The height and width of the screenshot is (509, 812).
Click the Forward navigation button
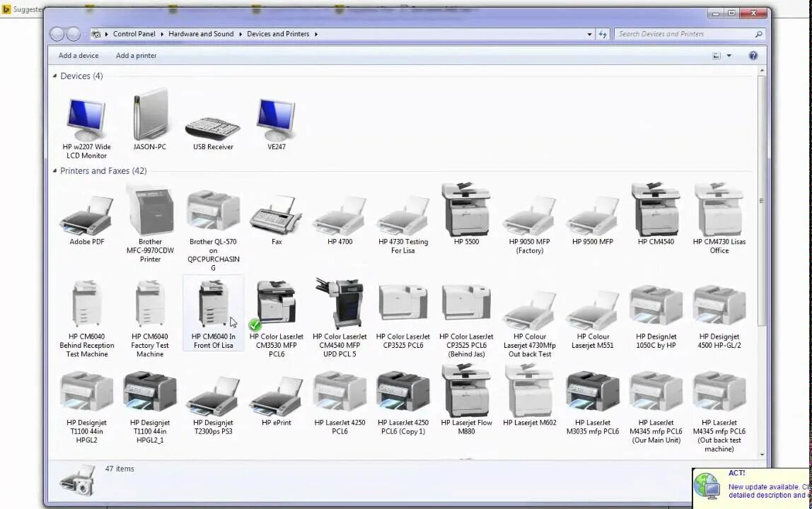click(x=74, y=34)
